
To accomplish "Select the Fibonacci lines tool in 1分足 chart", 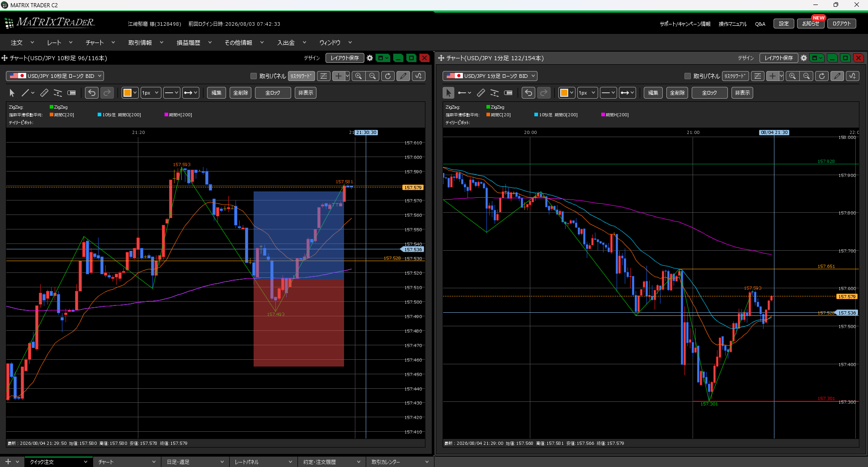I will click(x=495, y=93).
